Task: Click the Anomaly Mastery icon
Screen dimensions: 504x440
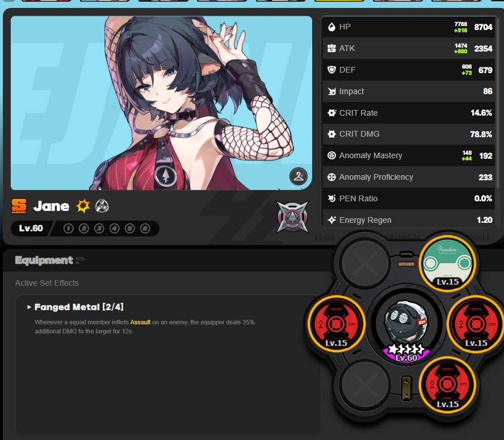Action: coord(331,155)
